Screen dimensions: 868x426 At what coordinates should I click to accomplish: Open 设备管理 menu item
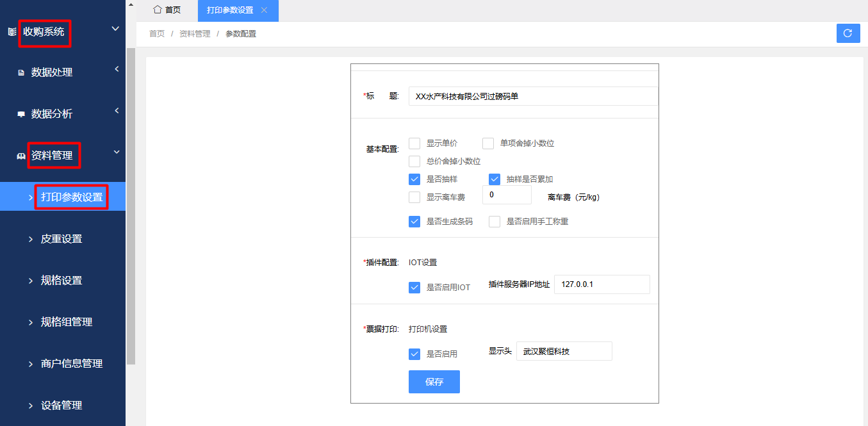coord(63,406)
